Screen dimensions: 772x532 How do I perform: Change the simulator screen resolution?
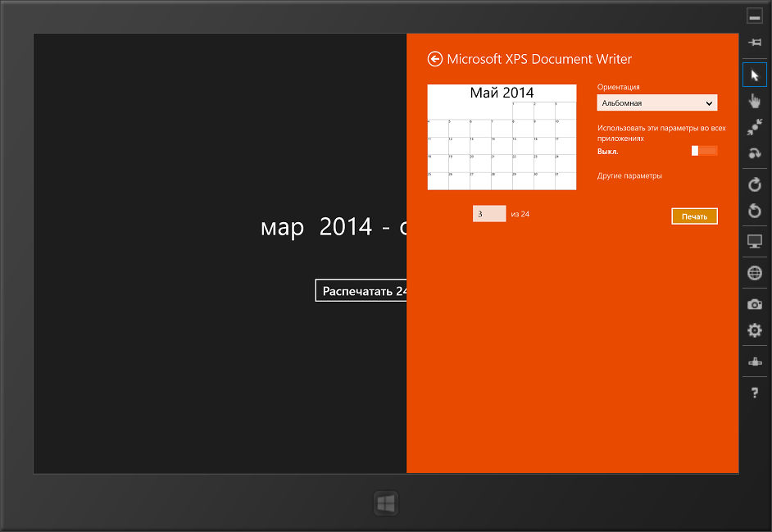[x=754, y=241]
